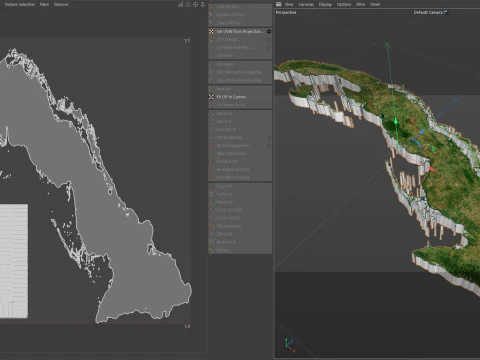This screenshot has height=360, width=480.
Task: Run the UV Weld command
Action: (x=240, y=56)
